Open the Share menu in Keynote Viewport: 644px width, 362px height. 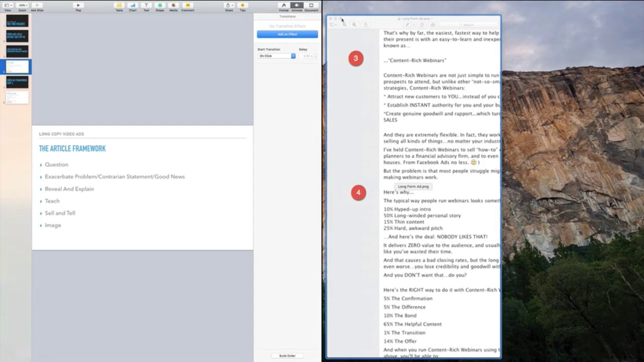(229, 5)
